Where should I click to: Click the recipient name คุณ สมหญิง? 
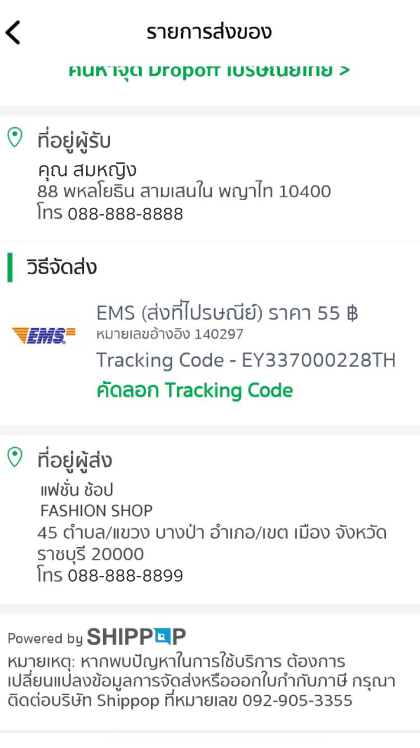coord(87,170)
